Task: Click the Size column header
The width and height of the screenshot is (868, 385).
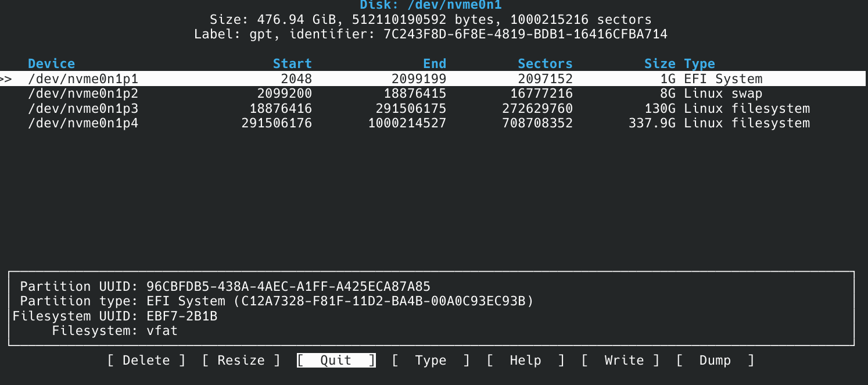Action: point(659,63)
